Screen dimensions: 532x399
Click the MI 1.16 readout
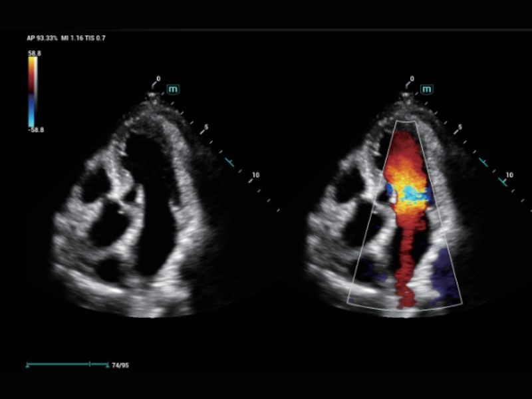70,39
